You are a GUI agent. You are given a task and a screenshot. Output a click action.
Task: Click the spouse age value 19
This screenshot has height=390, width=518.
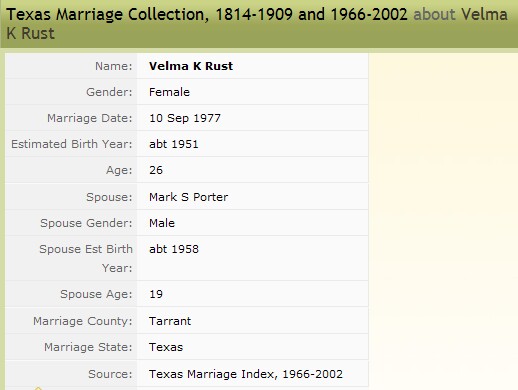[156, 294]
